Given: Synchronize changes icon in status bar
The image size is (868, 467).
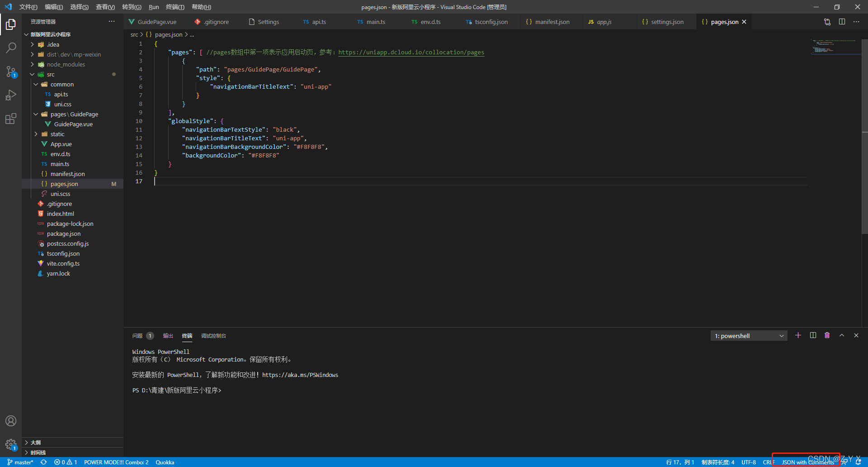Looking at the screenshot, I should (x=43, y=462).
